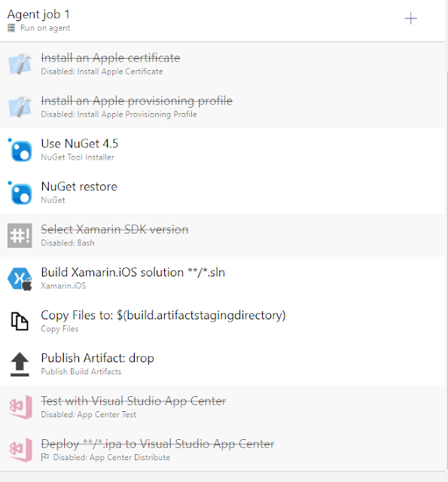Click the Disabled: Bash subtitle
Image resolution: width=448 pixels, height=482 pixels.
(68, 243)
